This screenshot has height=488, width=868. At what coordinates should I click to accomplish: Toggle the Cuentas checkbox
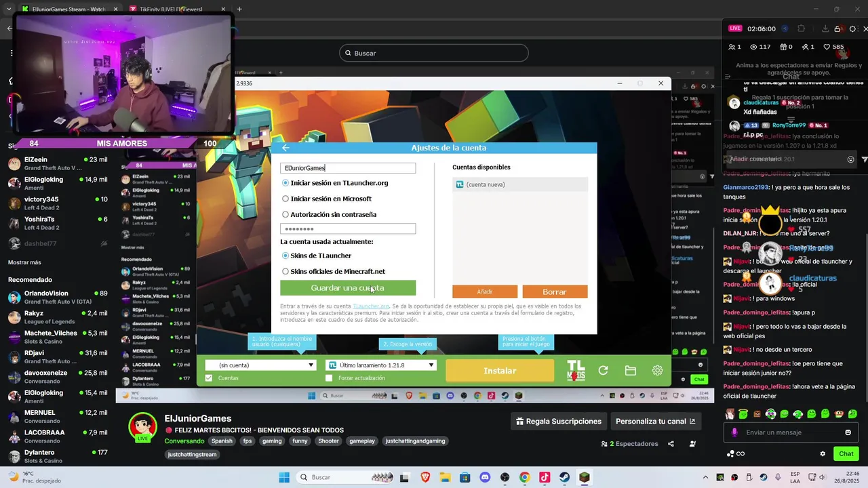[209, 378]
